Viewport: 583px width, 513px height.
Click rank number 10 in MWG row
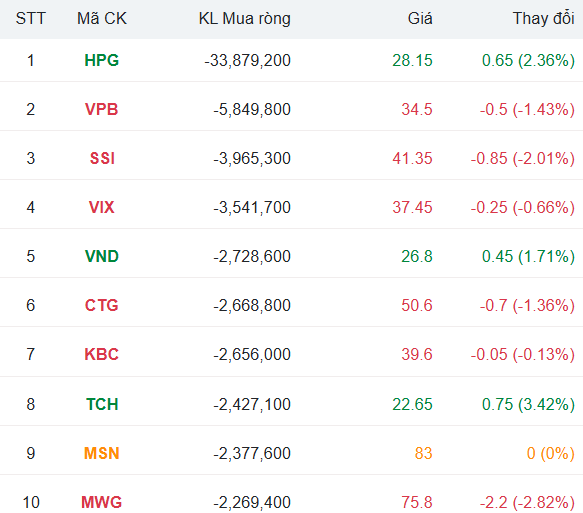click(31, 502)
